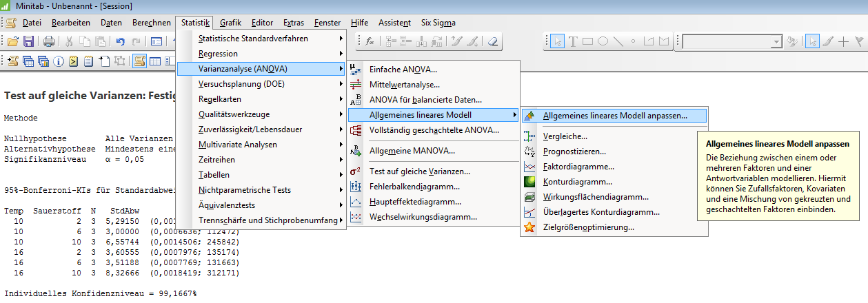Select the line drawing tool
Image resolution: width=868 pixels, height=303 pixels.
pos(618,41)
